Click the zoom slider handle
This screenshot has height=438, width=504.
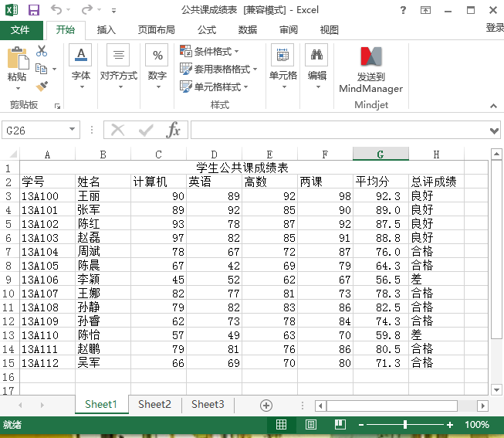pyautogui.click(x=405, y=425)
